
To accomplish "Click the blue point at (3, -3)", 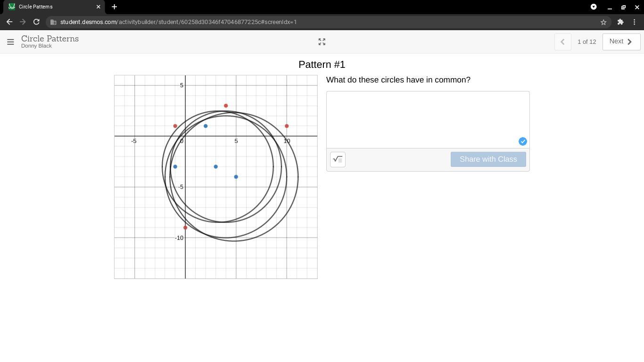I will pyautogui.click(x=216, y=166).
